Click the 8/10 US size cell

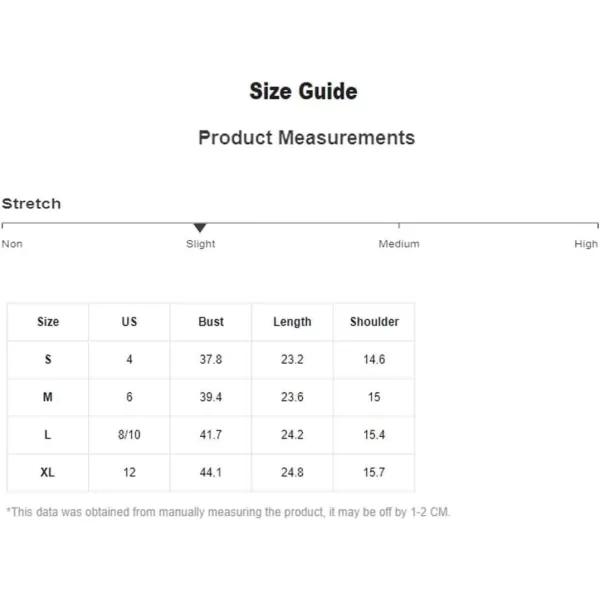pyautogui.click(x=129, y=435)
